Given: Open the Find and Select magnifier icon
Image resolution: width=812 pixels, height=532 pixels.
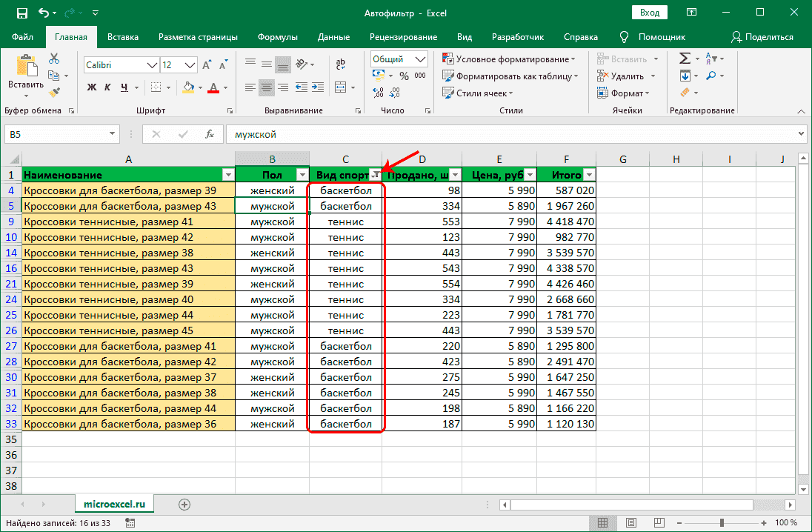Looking at the screenshot, I should (711, 75).
